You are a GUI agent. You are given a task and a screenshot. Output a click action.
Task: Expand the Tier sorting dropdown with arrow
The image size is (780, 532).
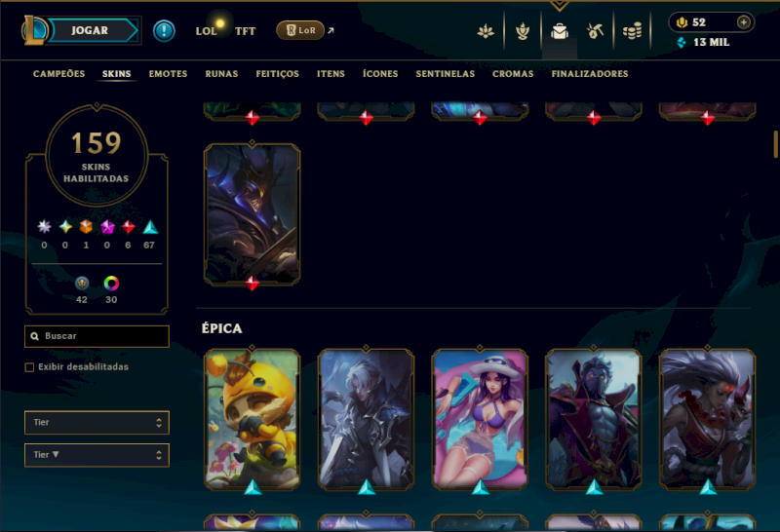[97, 455]
